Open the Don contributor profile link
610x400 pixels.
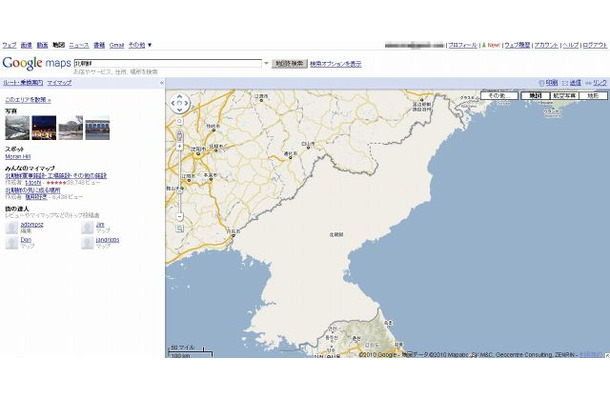click(x=26, y=240)
